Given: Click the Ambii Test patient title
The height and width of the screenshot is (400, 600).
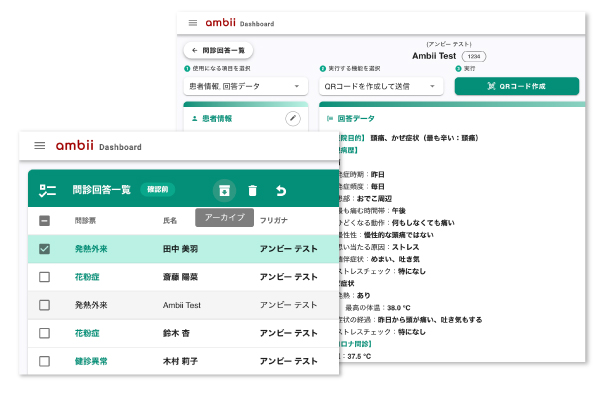Looking at the screenshot, I should [434, 56].
